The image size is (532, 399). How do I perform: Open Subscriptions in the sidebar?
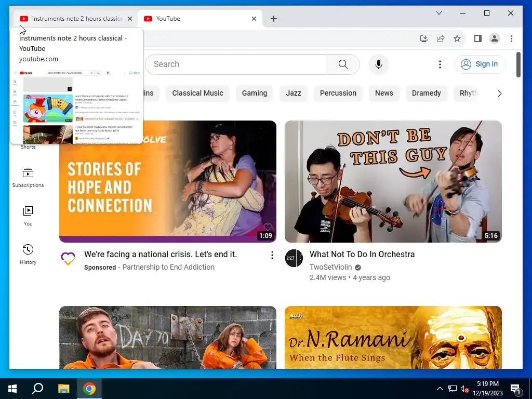[x=28, y=177]
